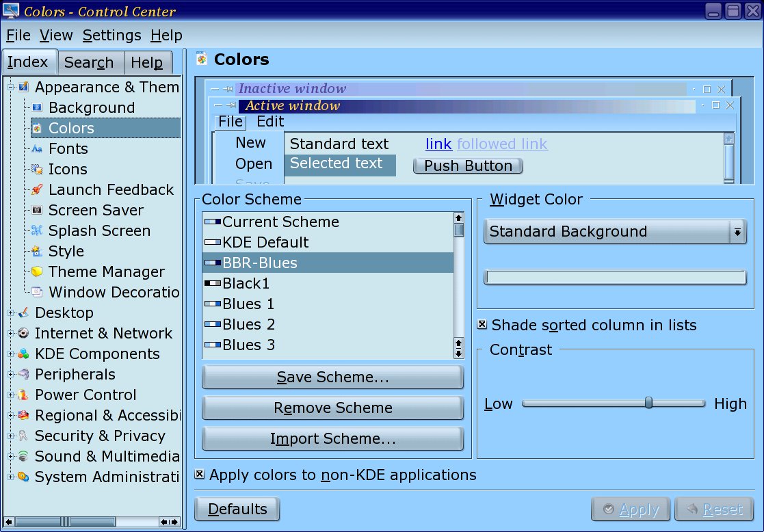This screenshot has height=532, width=764.
Task: Open the View menu
Action: 56,36
